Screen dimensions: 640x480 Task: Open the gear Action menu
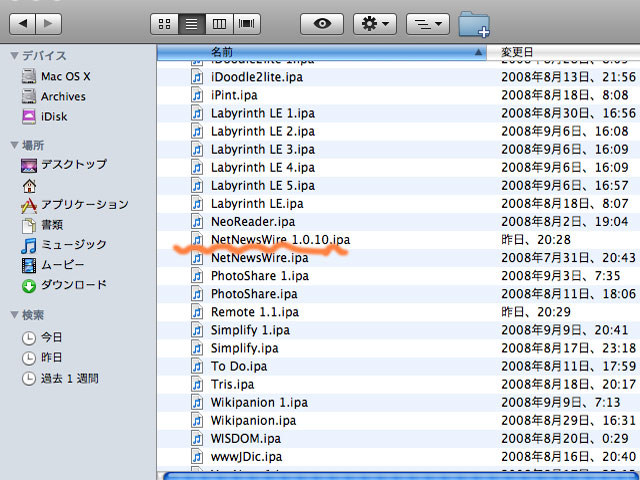(x=375, y=24)
